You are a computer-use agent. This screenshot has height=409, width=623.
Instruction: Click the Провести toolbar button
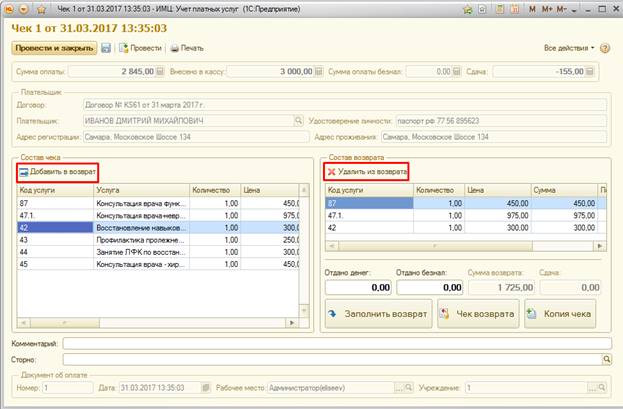pyautogui.click(x=139, y=47)
